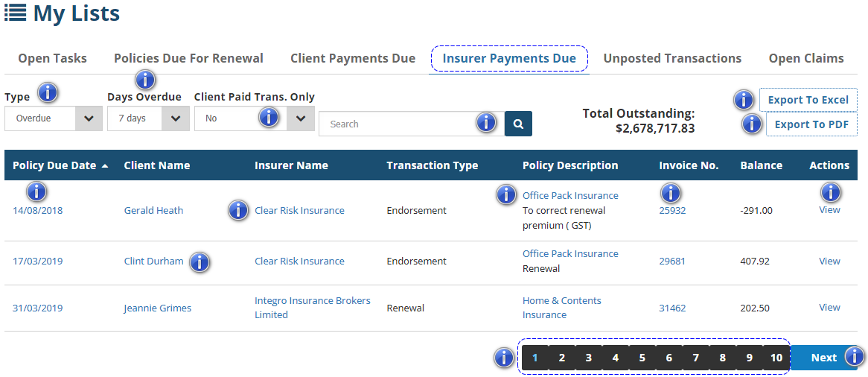Jump to page 10
Screen dimensions: 868x377
(776, 358)
